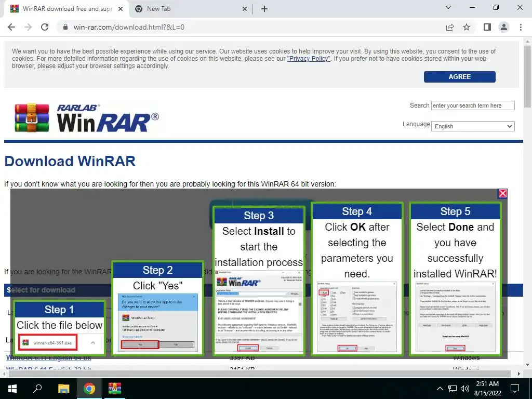532x399 pixels.
Task: Open the volume tray icon
Action: [465, 389]
